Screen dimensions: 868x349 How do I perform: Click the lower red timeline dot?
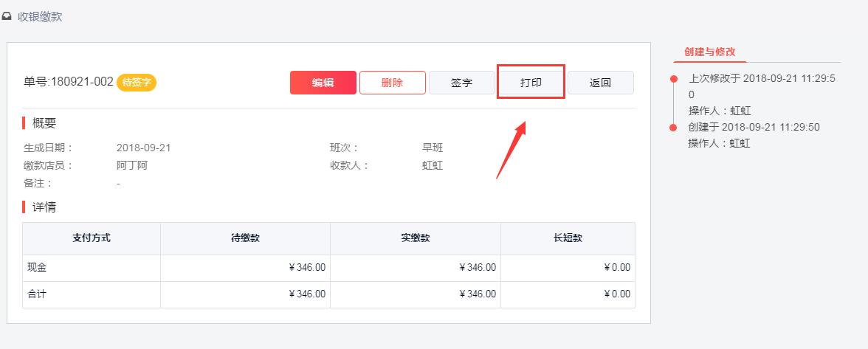673,128
